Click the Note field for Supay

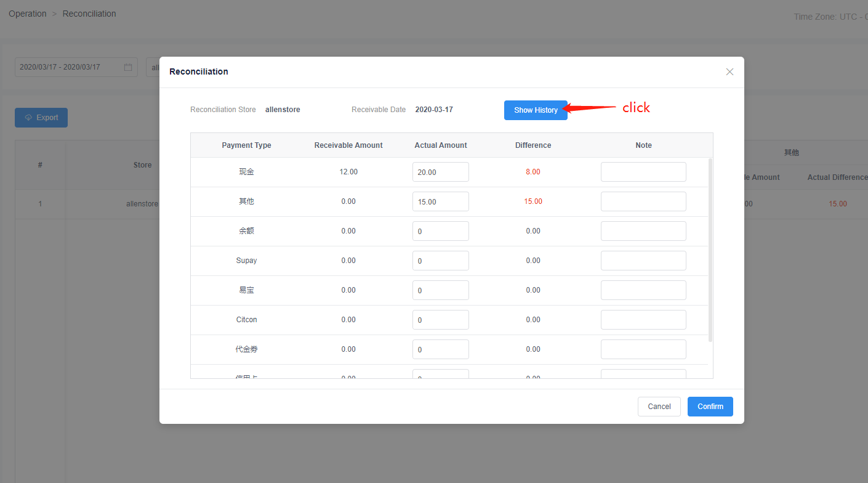(x=643, y=261)
